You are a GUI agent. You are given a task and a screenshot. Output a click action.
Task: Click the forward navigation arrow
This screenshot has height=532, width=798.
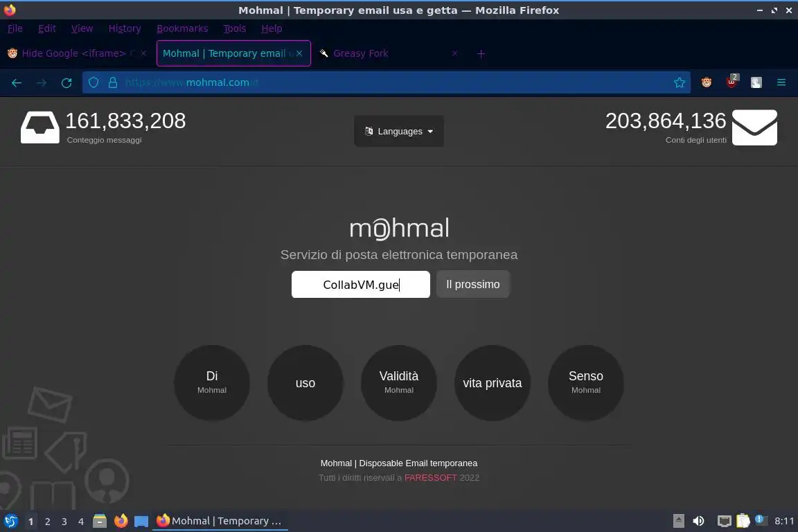coord(42,82)
